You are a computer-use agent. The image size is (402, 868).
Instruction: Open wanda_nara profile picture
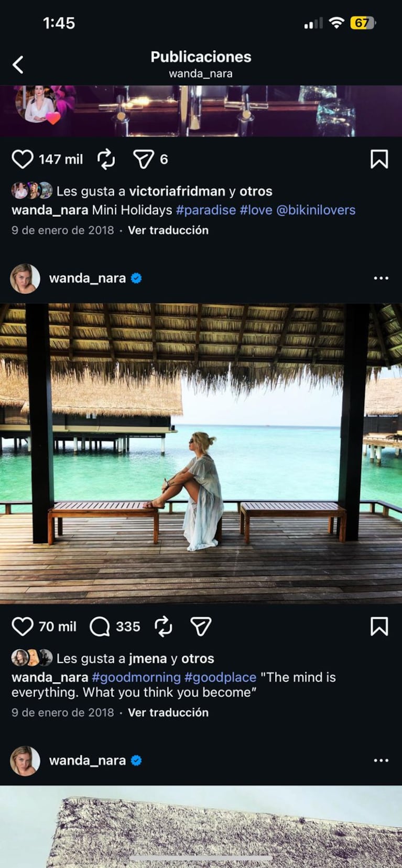click(x=25, y=278)
